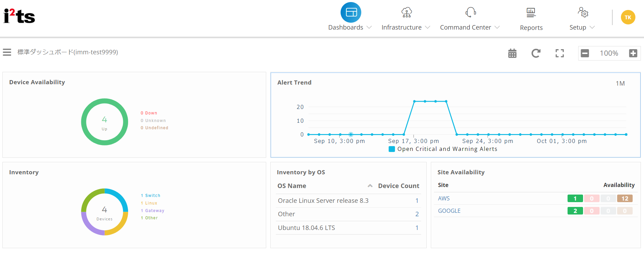Image resolution: width=644 pixels, height=253 pixels.
Task: Open the hamburger menu beside dashboard title
Action: pos(7,52)
